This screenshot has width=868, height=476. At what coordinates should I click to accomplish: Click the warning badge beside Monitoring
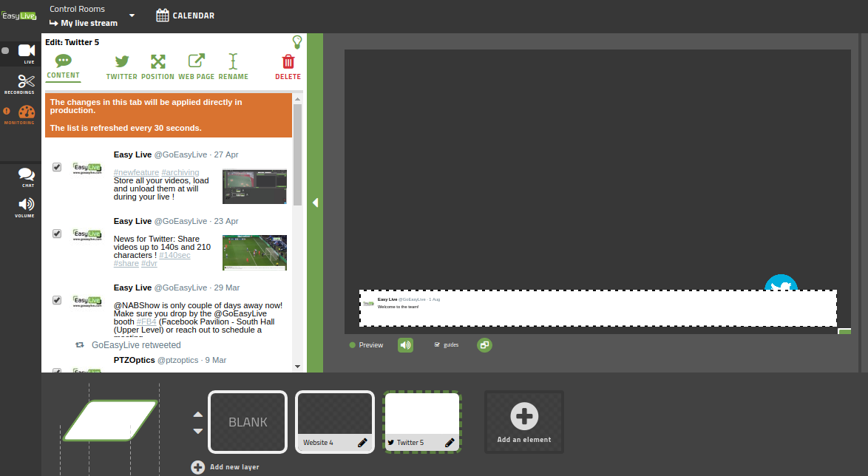click(7, 112)
